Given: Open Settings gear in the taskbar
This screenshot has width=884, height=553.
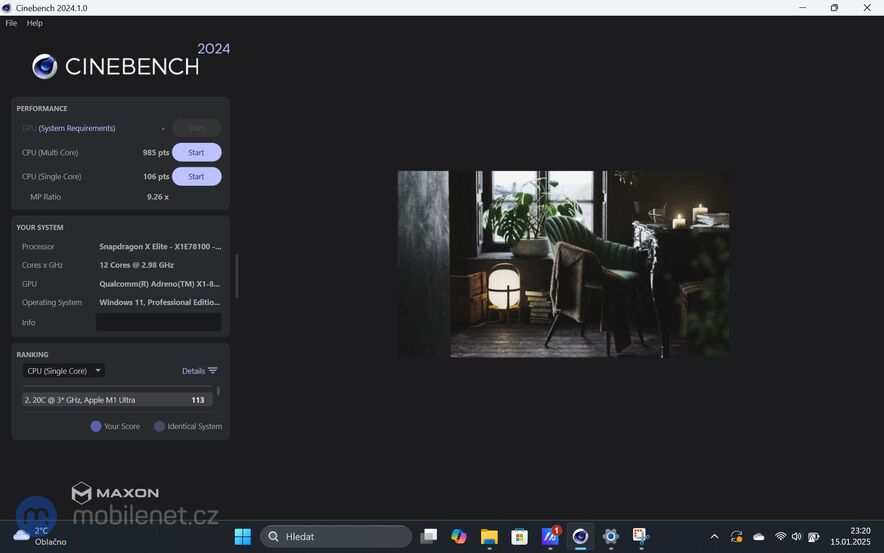Looking at the screenshot, I should [x=611, y=537].
